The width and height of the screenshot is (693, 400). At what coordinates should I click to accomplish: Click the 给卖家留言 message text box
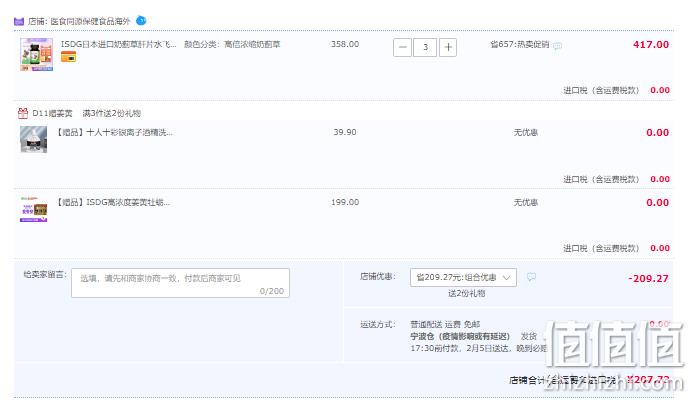coord(180,283)
